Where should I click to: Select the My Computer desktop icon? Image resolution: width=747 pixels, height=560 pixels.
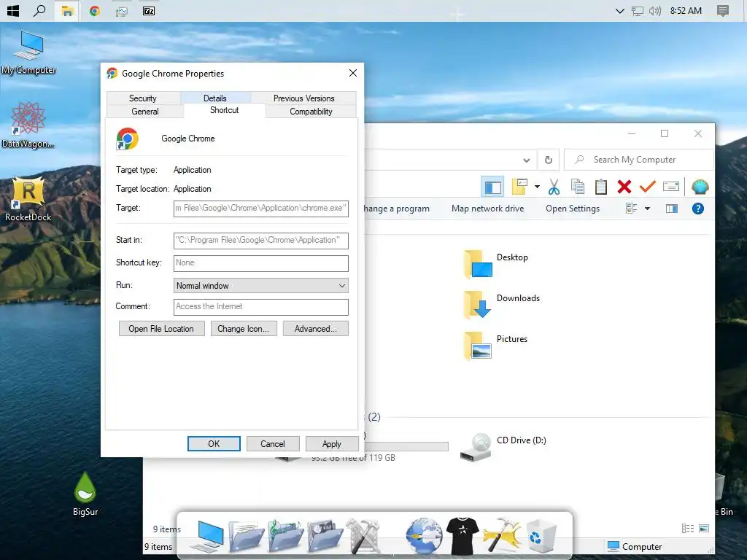click(x=28, y=52)
